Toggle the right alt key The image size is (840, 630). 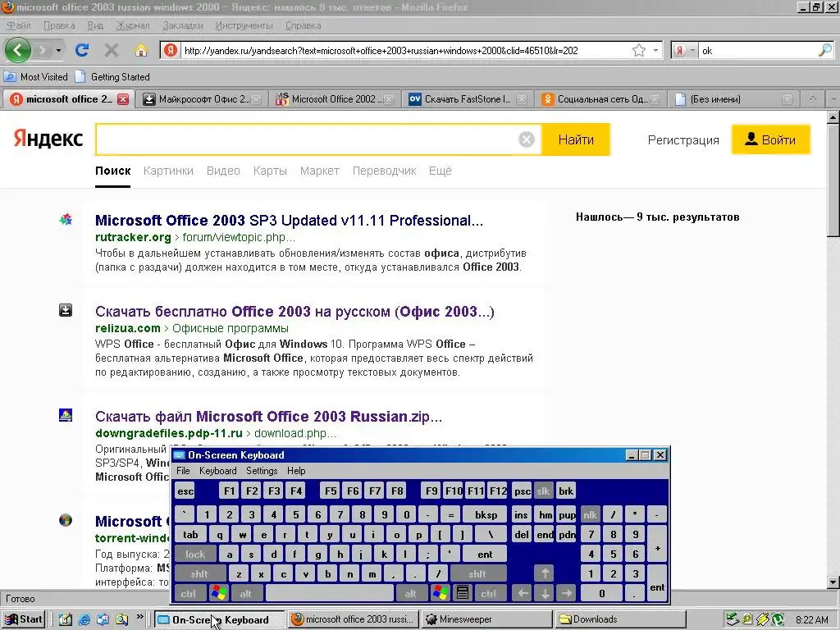tap(411, 593)
